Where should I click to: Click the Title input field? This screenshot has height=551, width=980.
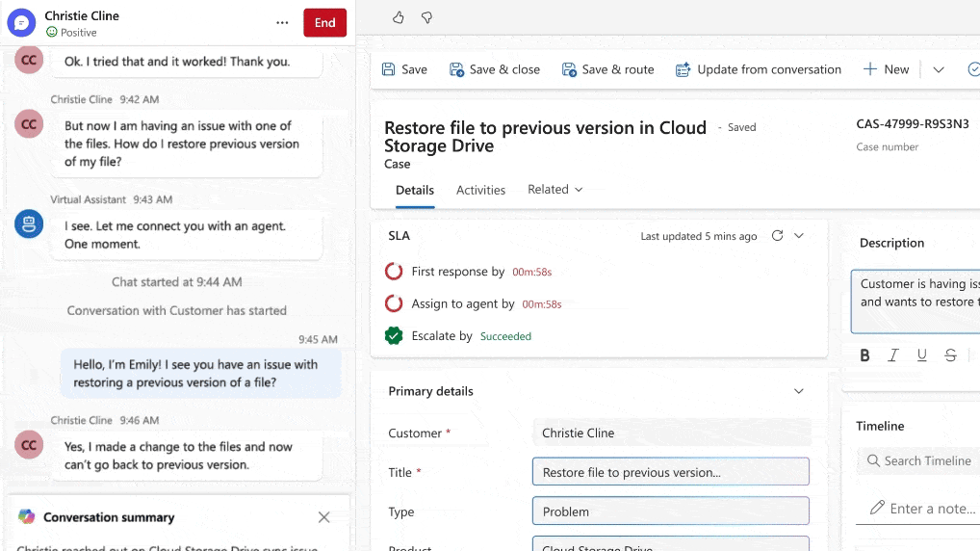click(x=670, y=472)
